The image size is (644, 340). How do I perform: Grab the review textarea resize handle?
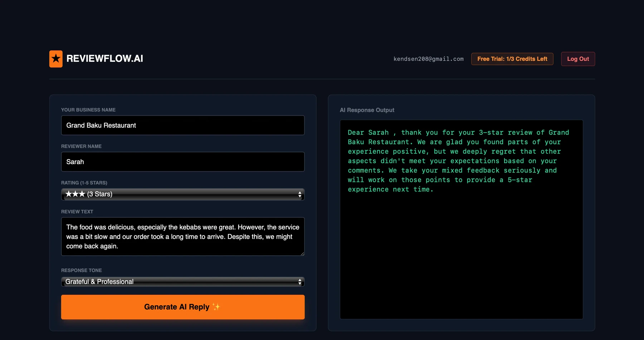pyautogui.click(x=302, y=253)
